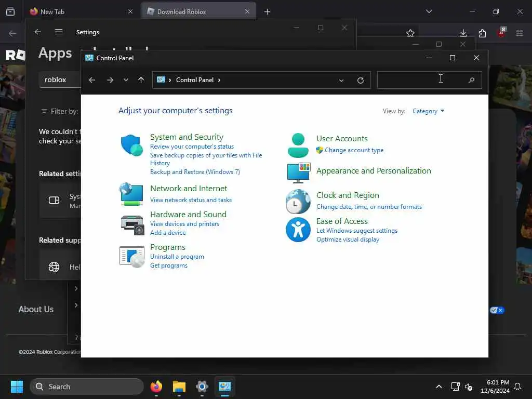This screenshot has width=532, height=399.
Task: Open the Network and Internet globe icon
Action: coord(131,194)
